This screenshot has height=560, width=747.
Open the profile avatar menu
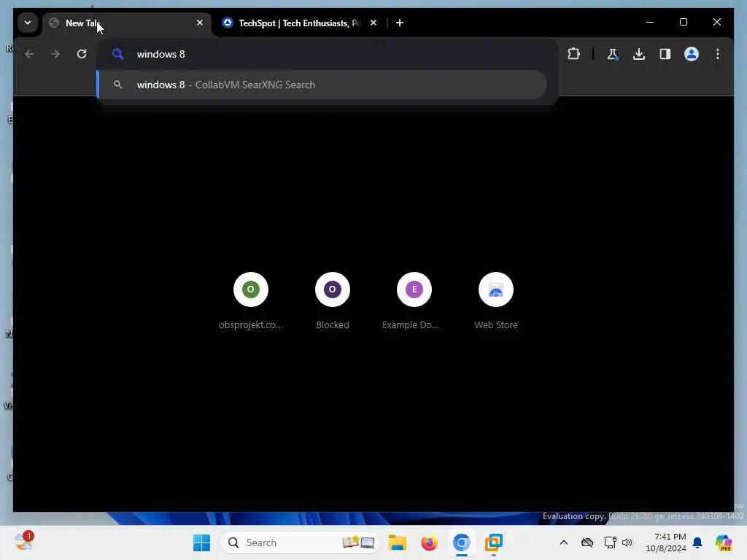pos(692,54)
